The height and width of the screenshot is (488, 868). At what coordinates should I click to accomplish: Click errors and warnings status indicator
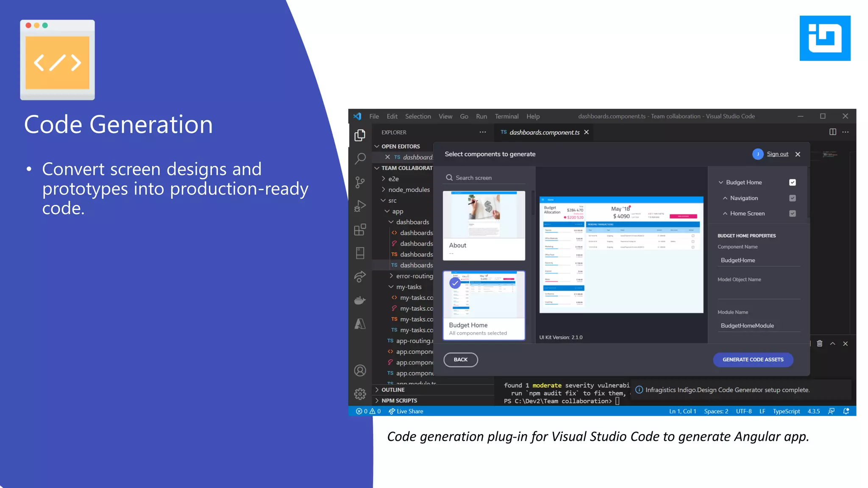pos(368,411)
